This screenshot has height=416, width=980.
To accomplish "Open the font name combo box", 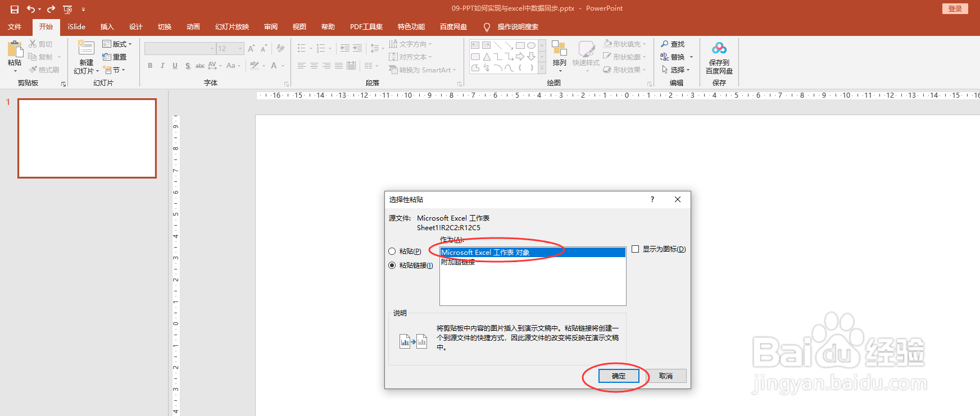I will (180, 49).
